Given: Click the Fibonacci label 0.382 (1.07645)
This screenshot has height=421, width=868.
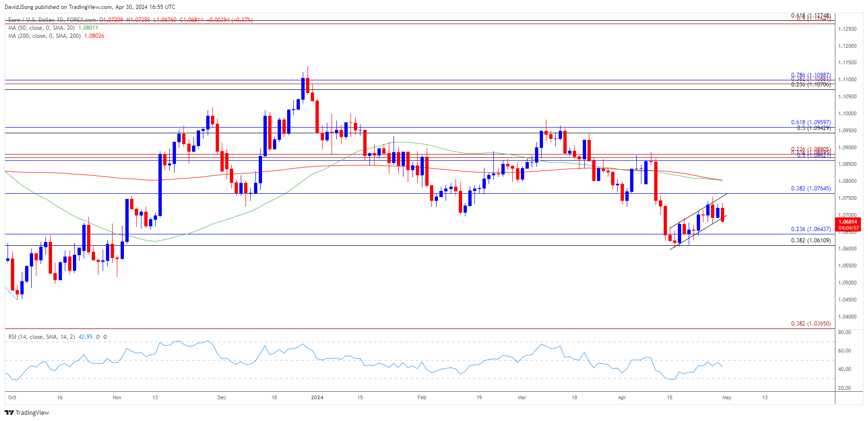Looking at the screenshot, I should pyautogui.click(x=811, y=189).
